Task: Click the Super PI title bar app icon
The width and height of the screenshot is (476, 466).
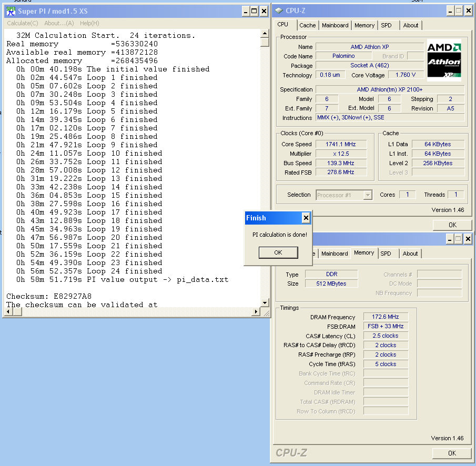Action: click(x=11, y=11)
